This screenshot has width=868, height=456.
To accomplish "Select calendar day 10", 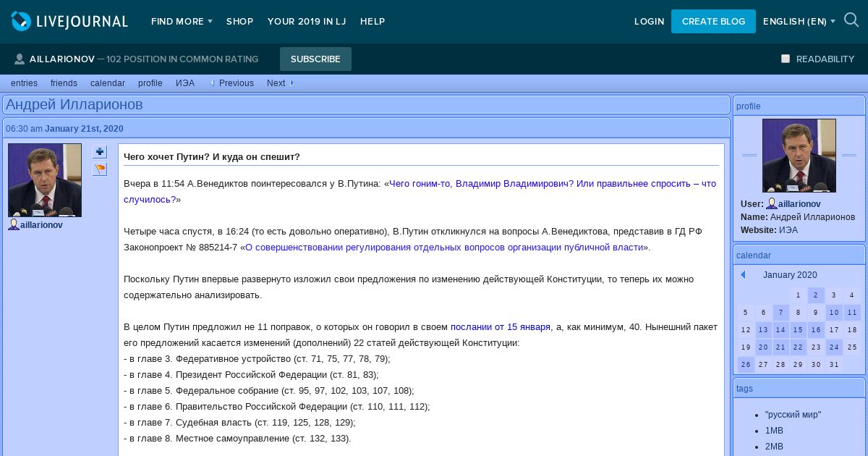I will point(834,313).
